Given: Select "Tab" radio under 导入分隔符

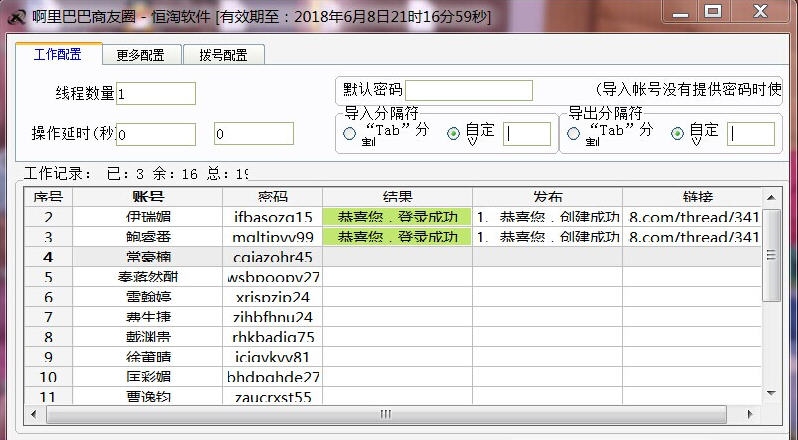Looking at the screenshot, I should point(349,134).
